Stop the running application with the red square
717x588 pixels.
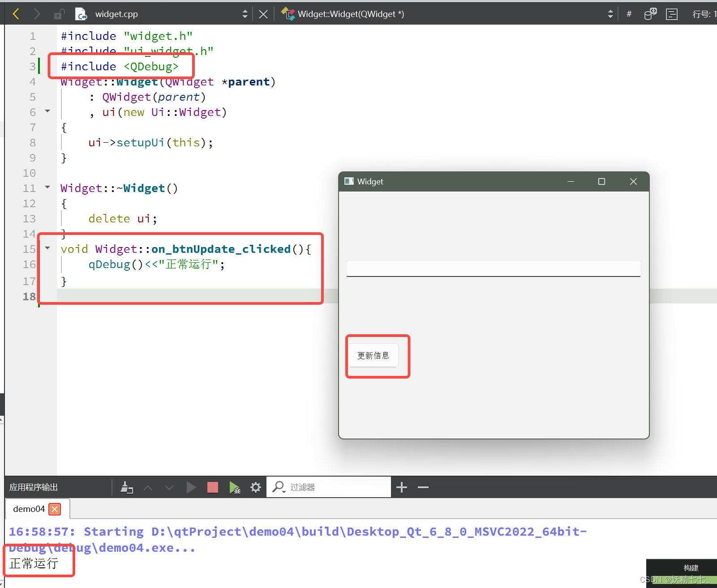coord(213,487)
